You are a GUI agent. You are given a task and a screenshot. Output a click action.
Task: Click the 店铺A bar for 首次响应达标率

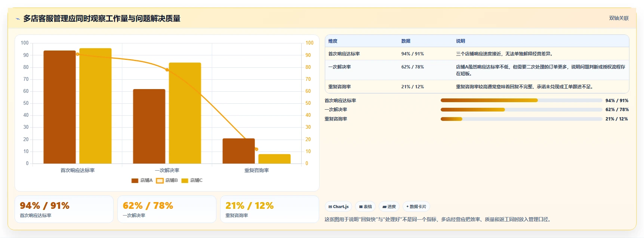point(59,107)
